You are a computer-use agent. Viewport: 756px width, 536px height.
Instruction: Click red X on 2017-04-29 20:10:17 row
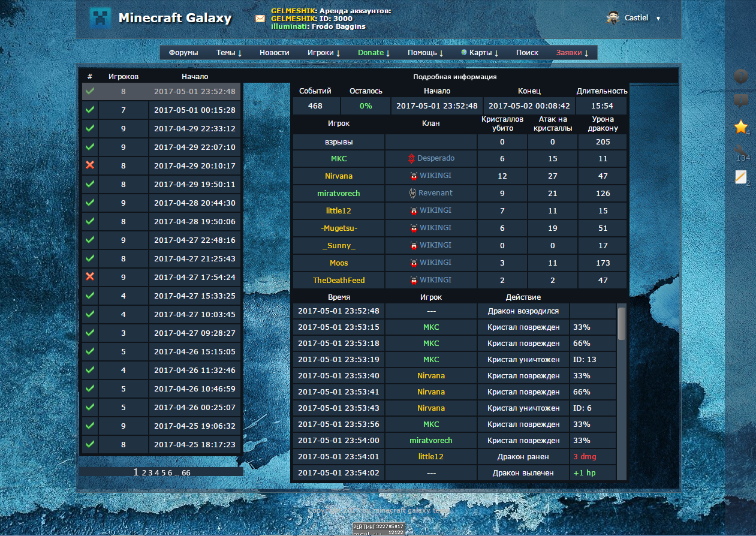click(x=90, y=165)
